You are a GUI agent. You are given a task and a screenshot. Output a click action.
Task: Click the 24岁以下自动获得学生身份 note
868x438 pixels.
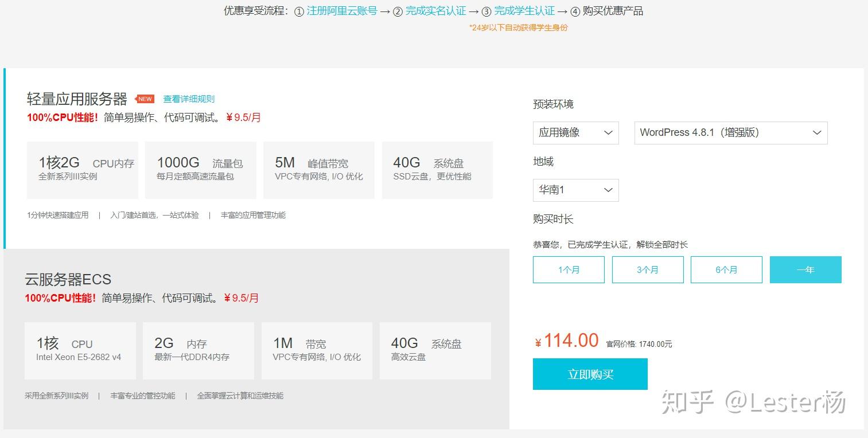point(518,28)
